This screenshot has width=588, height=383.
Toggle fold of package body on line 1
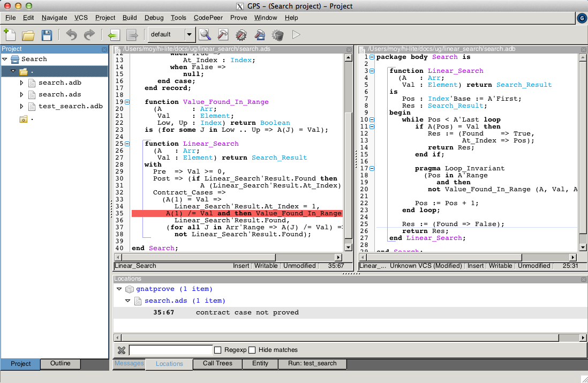click(372, 57)
